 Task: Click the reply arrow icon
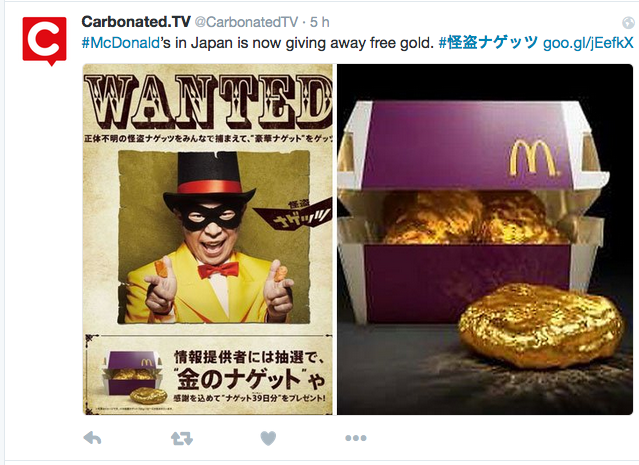click(92, 438)
